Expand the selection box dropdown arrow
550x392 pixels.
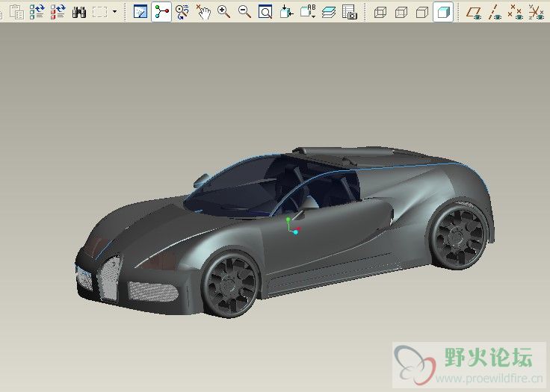pyautogui.click(x=114, y=12)
